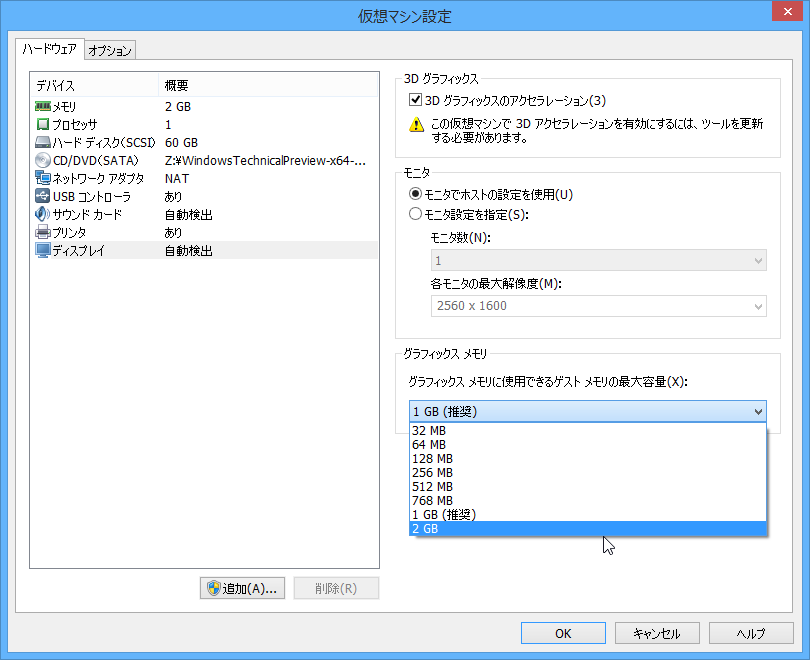
Task: Choose 64 MB from the memory list
Action: tap(587, 445)
